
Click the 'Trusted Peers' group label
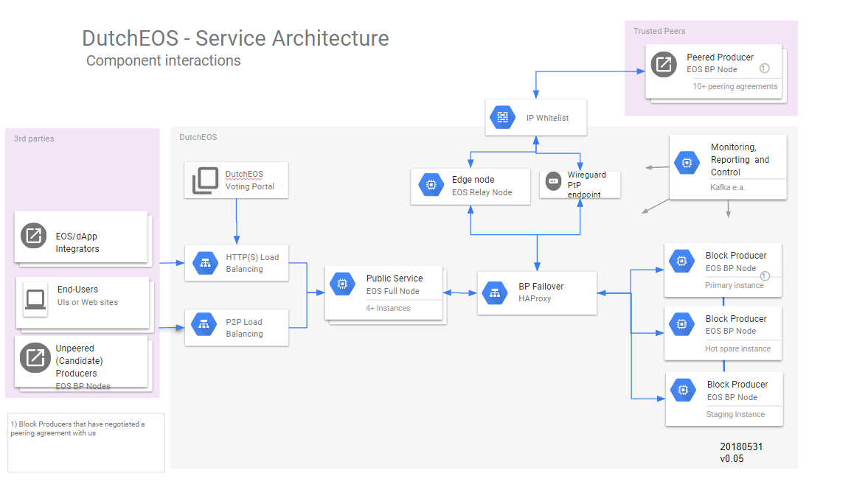point(659,31)
